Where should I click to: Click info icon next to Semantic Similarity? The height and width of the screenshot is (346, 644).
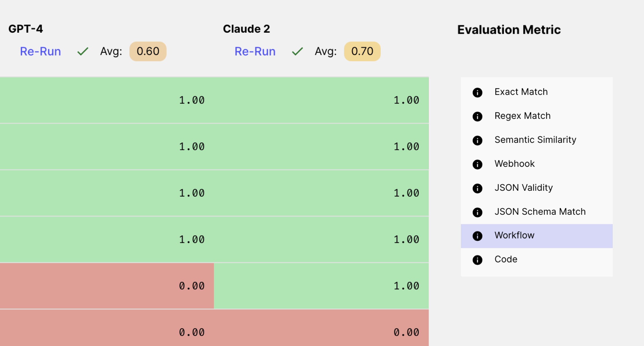click(x=477, y=140)
